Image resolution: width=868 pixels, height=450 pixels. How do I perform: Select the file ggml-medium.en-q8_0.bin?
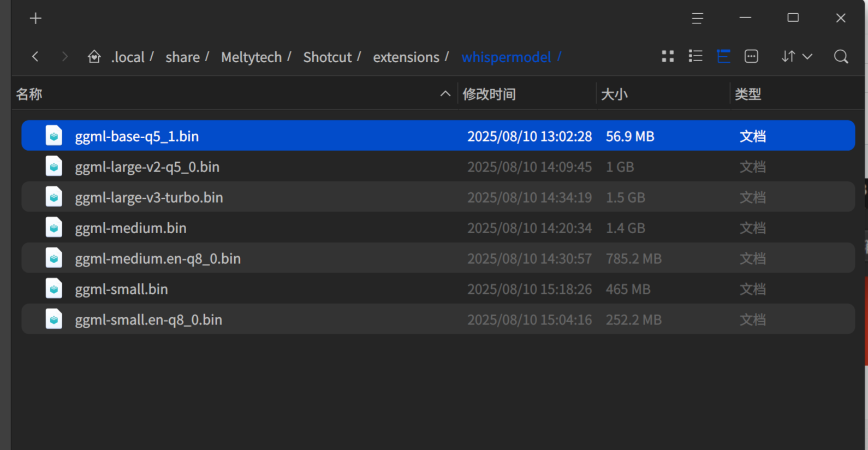click(438, 258)
